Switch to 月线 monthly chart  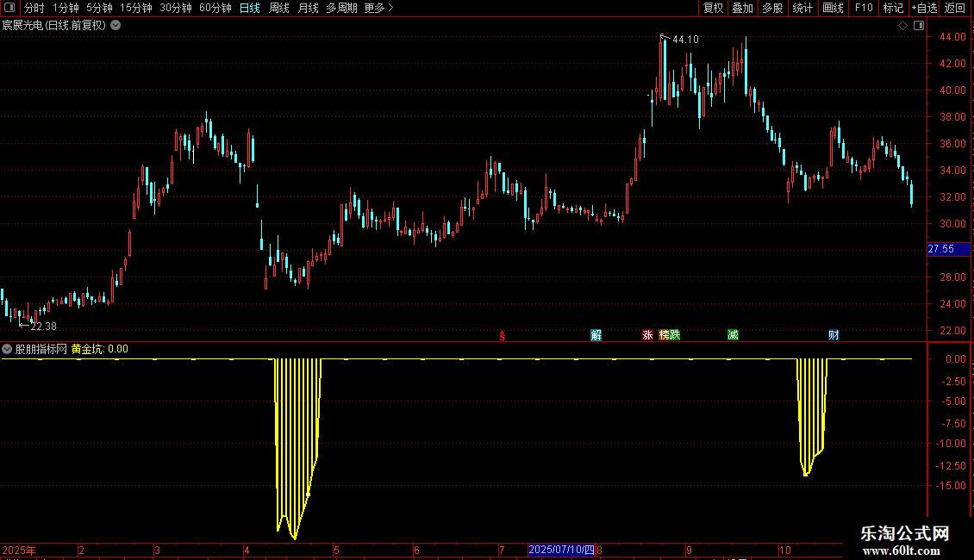tap(308, 8)
